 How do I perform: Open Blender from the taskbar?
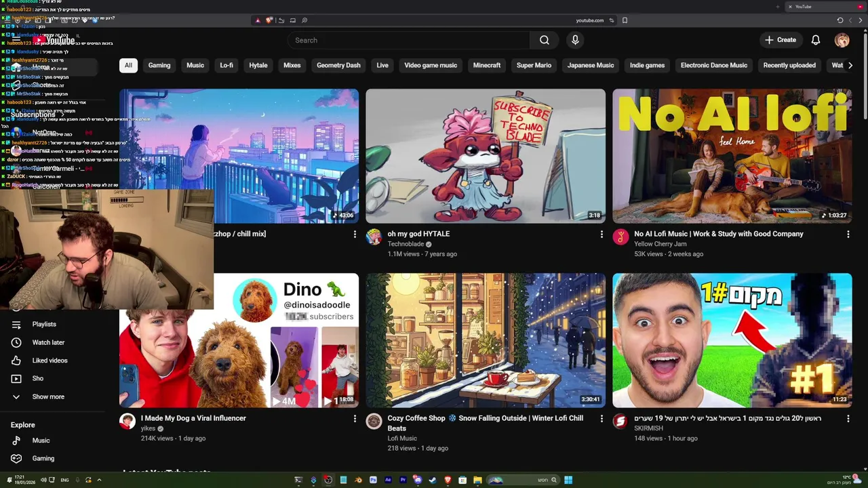pyautogui.click(x=358, y=480)
